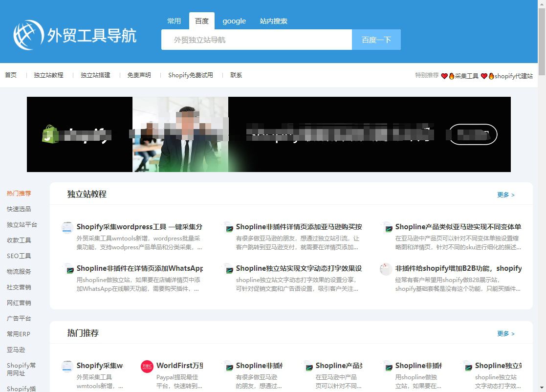Click the icon beside Shopline产品类似亚马逊实现不同变体单 tutorial
The image size is (546, 392).
click(387, 227)
